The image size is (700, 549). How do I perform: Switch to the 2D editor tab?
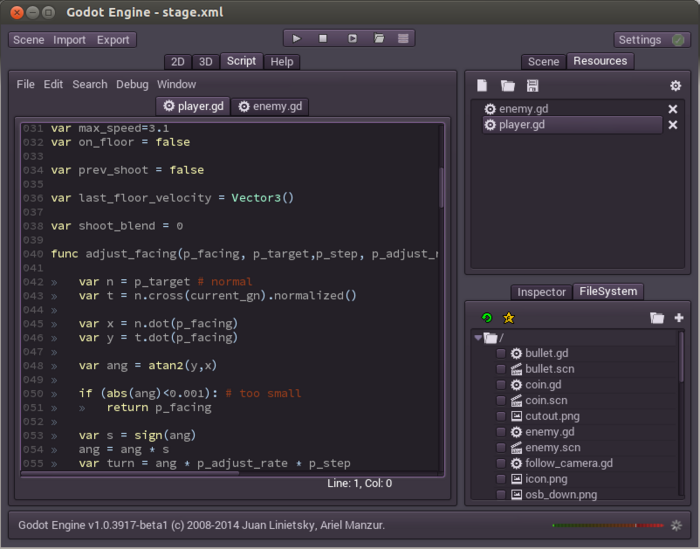(178, 62)
